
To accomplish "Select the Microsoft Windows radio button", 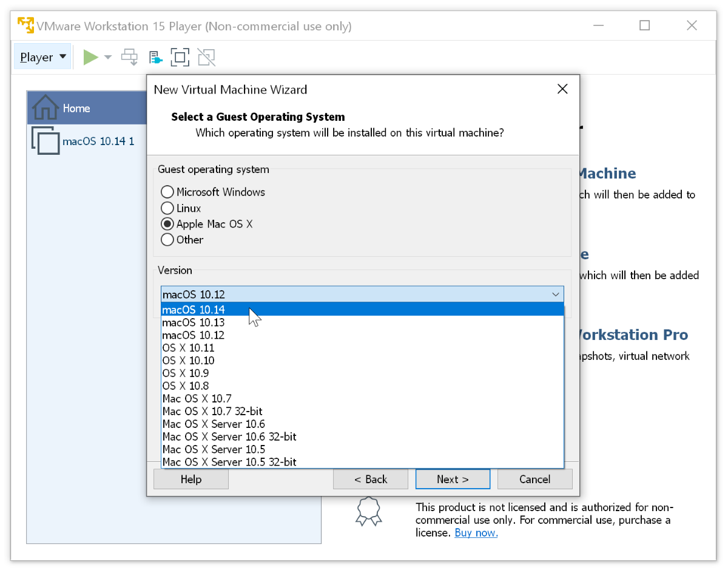I will (167, 192).
